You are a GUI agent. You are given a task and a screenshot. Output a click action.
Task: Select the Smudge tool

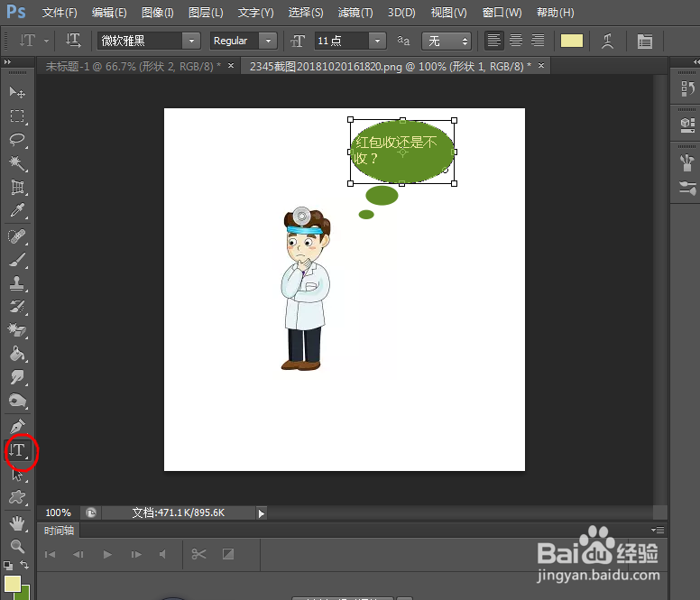17,377
